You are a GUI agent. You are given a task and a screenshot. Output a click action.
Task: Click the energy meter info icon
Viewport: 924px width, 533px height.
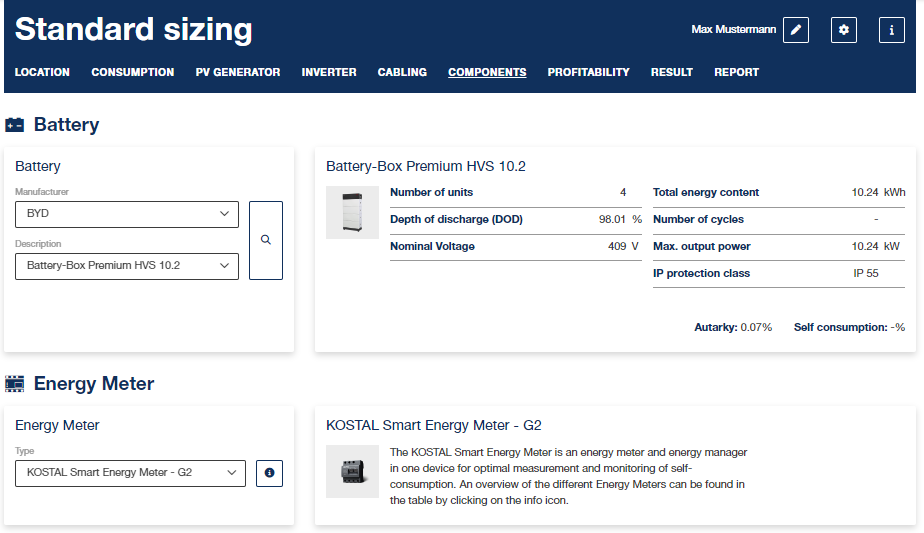coord(269,473)
